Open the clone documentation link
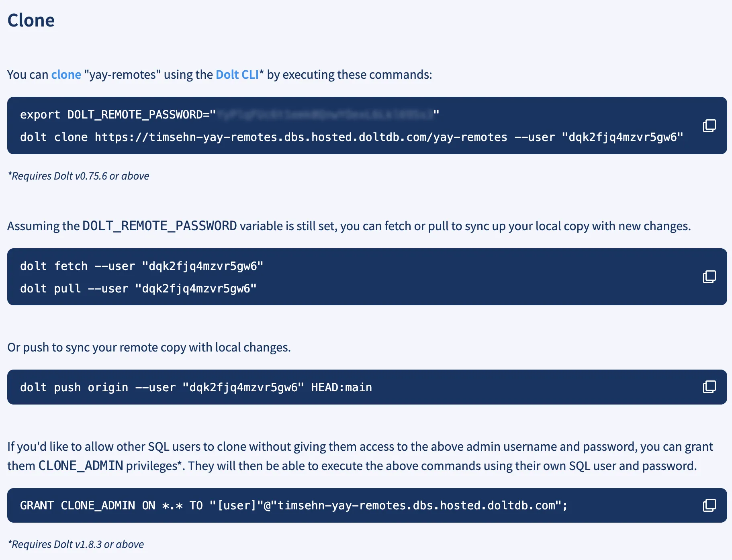Viewport: 732px width, 560px height. 66,74
